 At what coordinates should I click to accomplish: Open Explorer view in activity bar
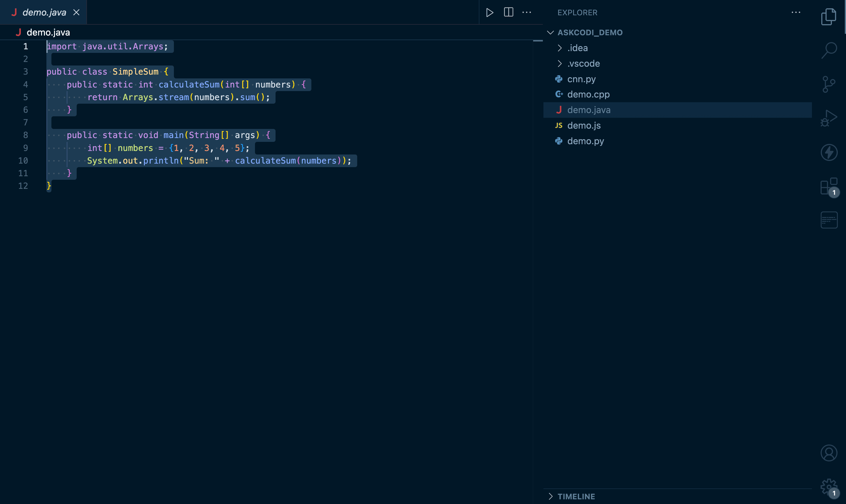pos(829,17)
